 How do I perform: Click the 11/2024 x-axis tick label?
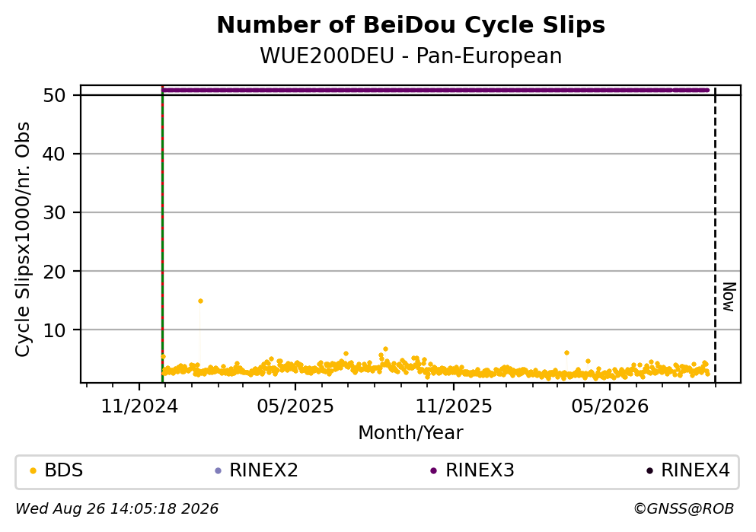139,406
